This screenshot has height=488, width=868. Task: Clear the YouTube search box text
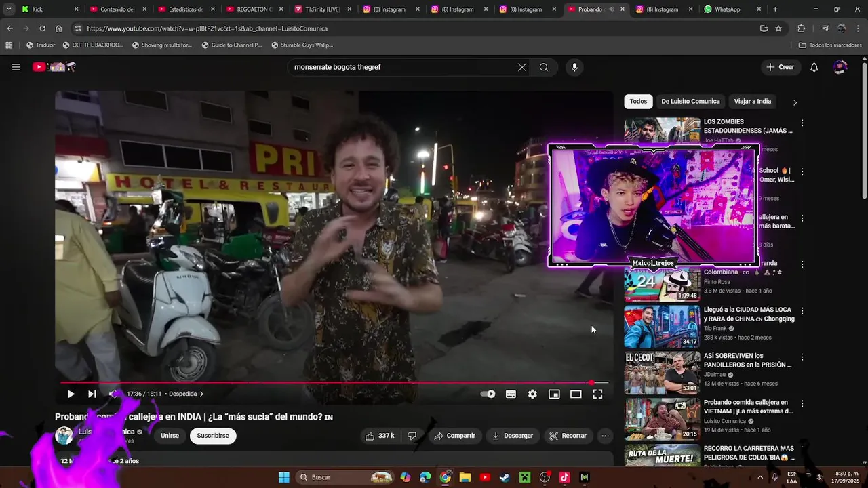pyautogui.click(x=522, y=67)
